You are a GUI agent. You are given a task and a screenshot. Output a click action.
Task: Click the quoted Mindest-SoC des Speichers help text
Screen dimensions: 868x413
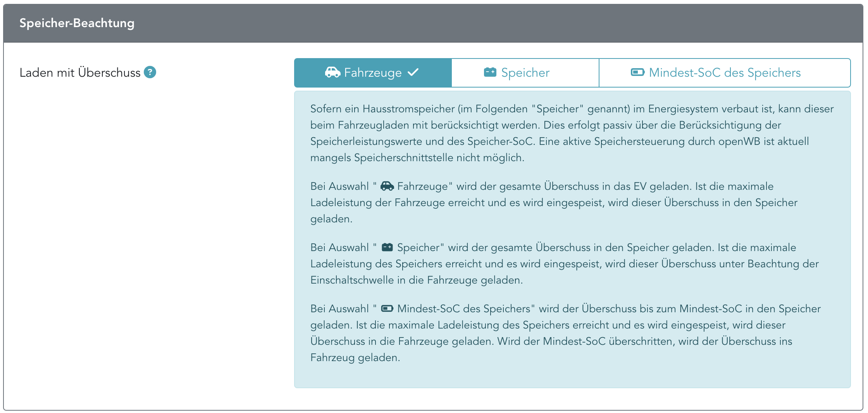pyautogui.click(x=463, y=309)
